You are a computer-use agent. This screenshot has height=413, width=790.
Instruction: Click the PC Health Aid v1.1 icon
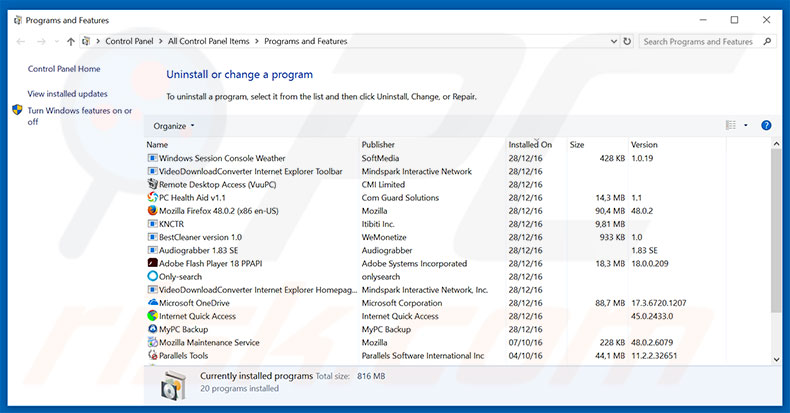coord(152,197)
